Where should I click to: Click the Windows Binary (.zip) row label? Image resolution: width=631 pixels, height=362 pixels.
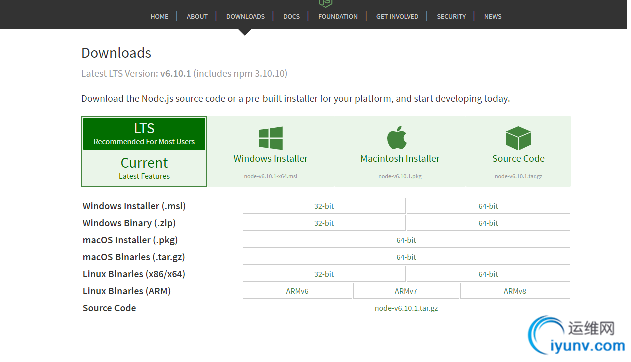[129, 223]
